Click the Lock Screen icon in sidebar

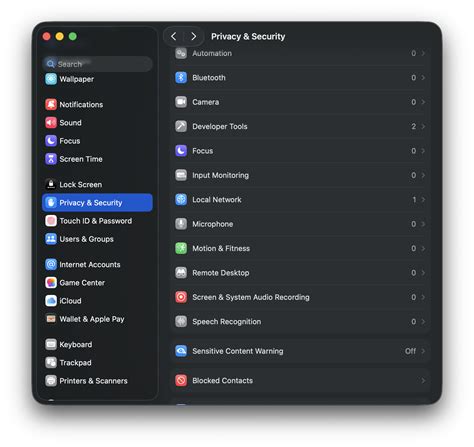point(51,184)
